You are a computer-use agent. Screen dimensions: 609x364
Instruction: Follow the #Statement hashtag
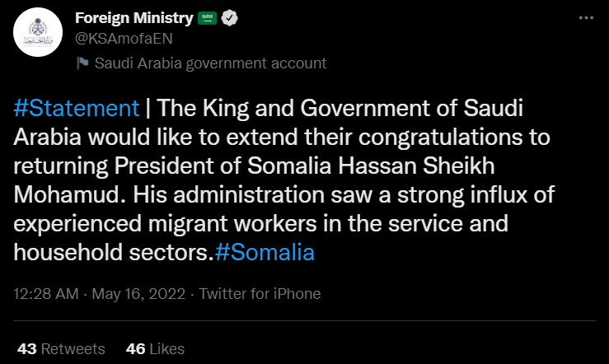tap(77, 108)
